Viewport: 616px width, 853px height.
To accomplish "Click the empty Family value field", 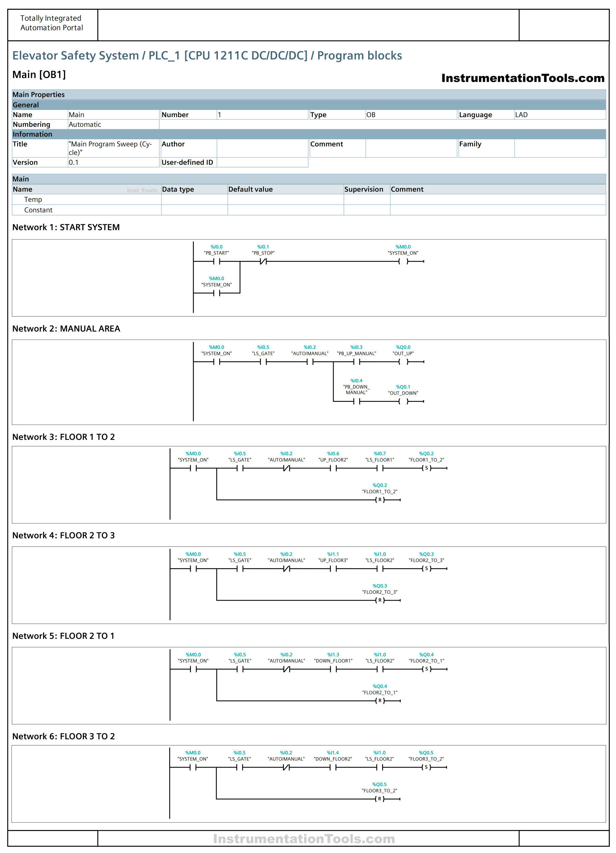I will 560,148.
